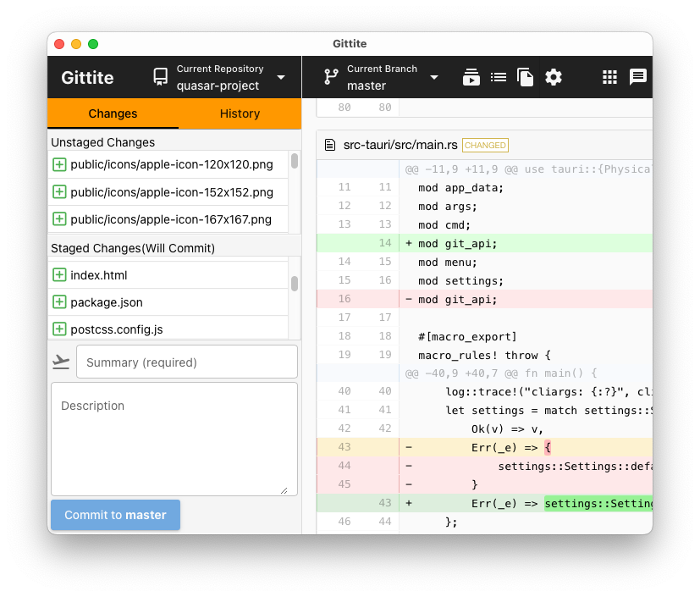Select staged file package.json
This screenshot has height=597, width=700.
pos(168,301)
